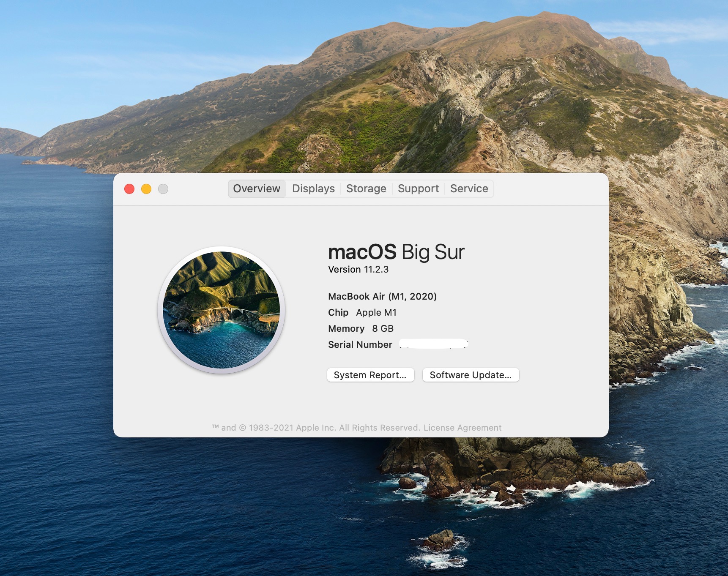728x576 pixels.
Task: Click the Software Update... button
Action: click(471, 375)
